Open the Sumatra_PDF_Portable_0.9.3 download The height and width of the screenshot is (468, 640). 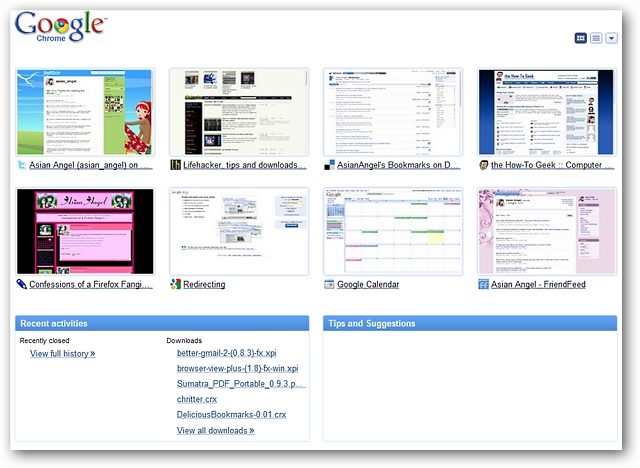[241, 384]
